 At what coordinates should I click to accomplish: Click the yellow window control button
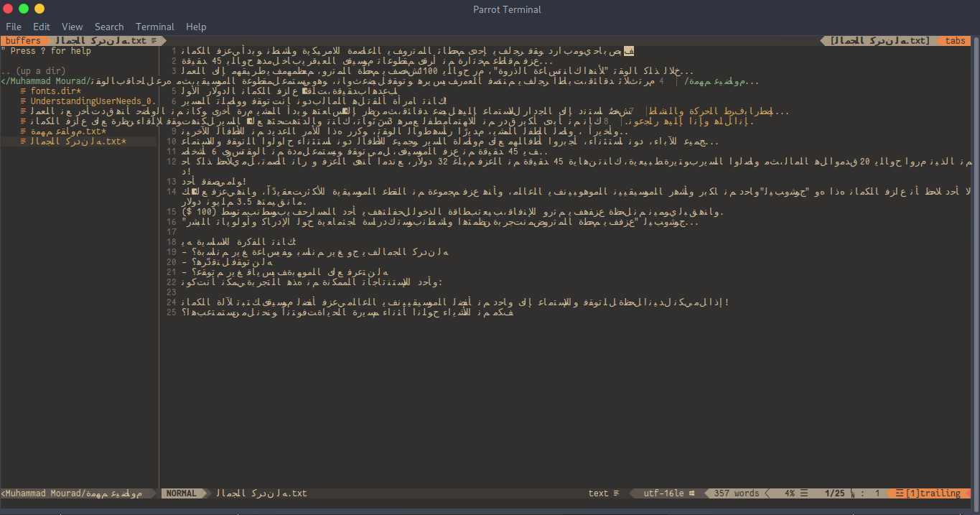click(39, 9)
